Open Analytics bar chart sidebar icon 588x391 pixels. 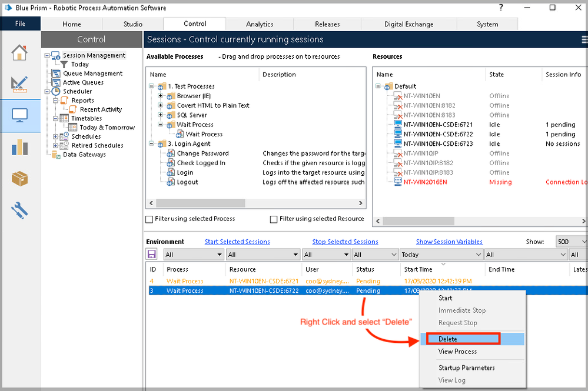(20, 146)
